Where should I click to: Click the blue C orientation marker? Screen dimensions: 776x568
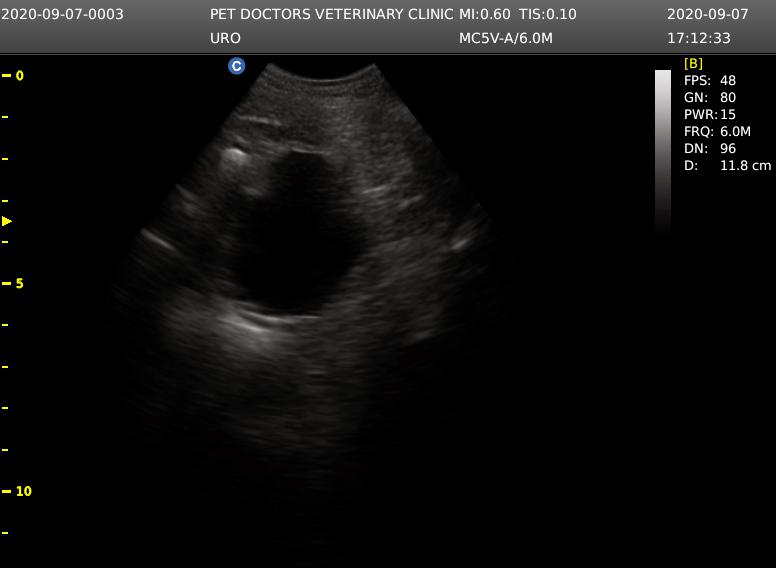coord(237,66)
